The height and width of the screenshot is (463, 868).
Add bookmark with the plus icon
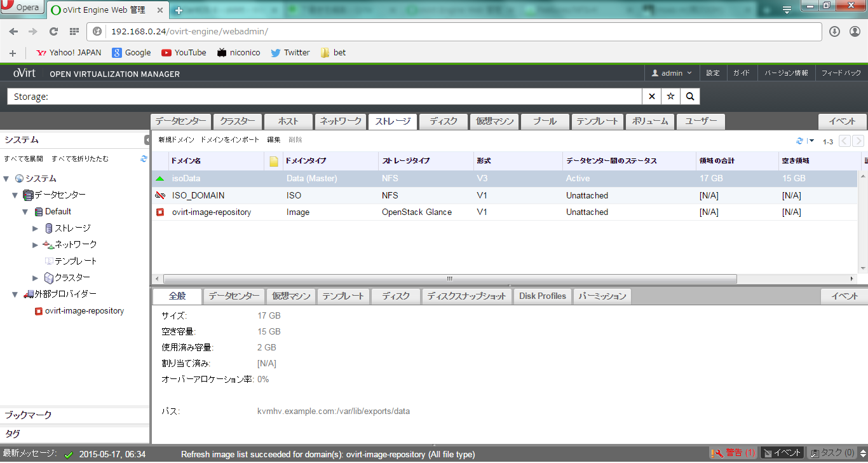point(13,53)
